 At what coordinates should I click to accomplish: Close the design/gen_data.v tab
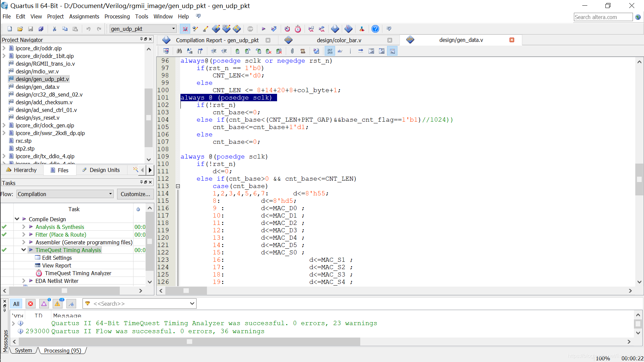pyautogui.click(x=512, y=40)
